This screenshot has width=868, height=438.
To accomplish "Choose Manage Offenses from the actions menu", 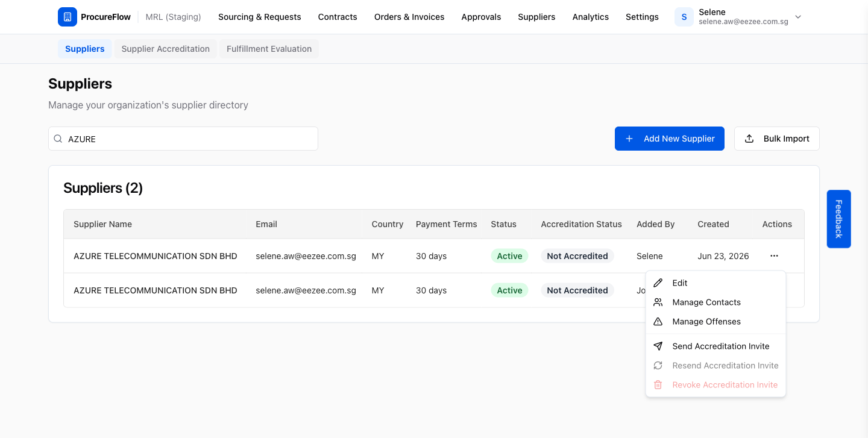I will tap(715, 322).
